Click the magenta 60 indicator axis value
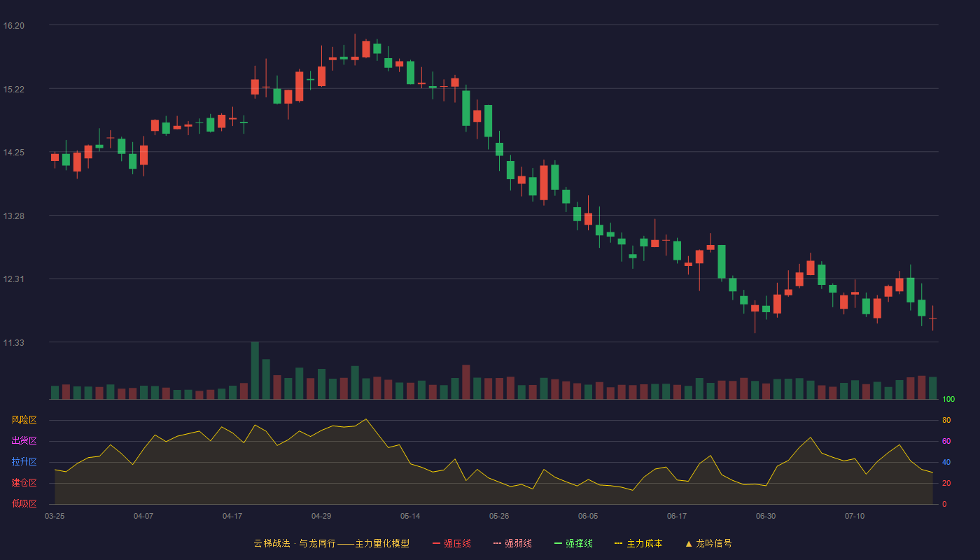The height and width of the screenshot is (560, 980). (946, 441)
